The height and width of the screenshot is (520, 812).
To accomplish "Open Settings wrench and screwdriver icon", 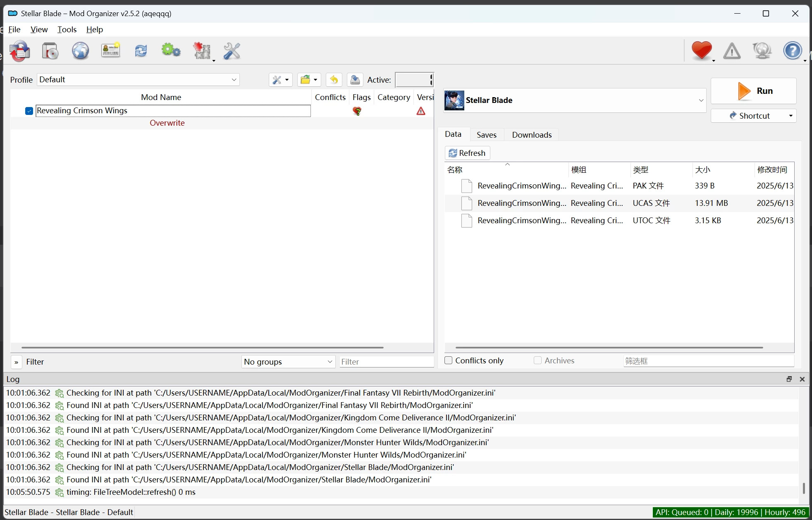I will pos(232,51).
